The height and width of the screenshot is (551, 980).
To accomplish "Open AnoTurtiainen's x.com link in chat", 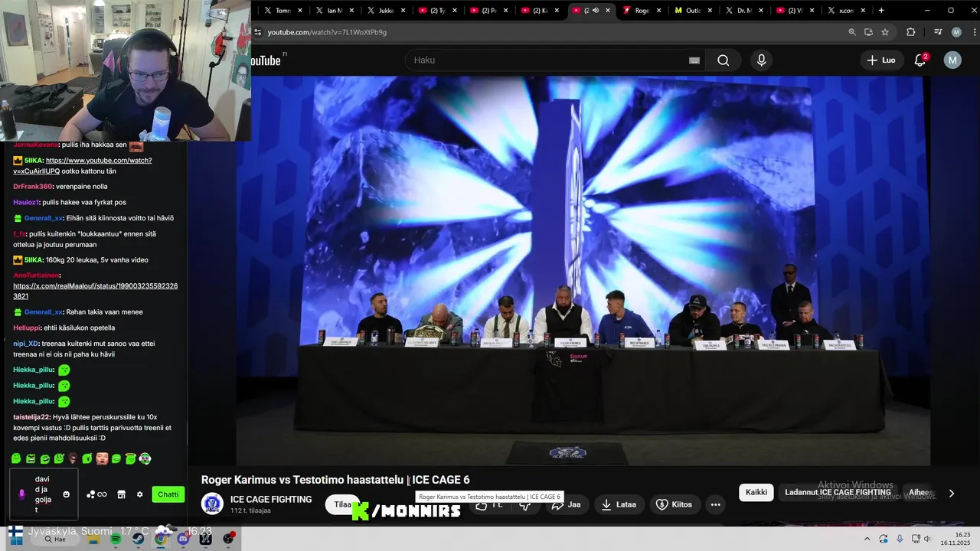I will (95, 291).
